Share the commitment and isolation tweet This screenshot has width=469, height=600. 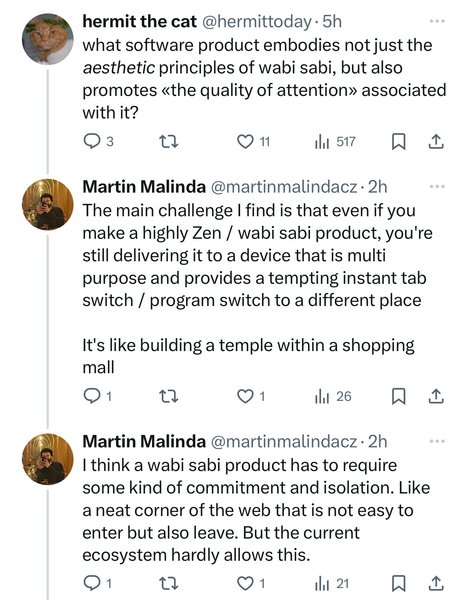click(x=436, y=584)
